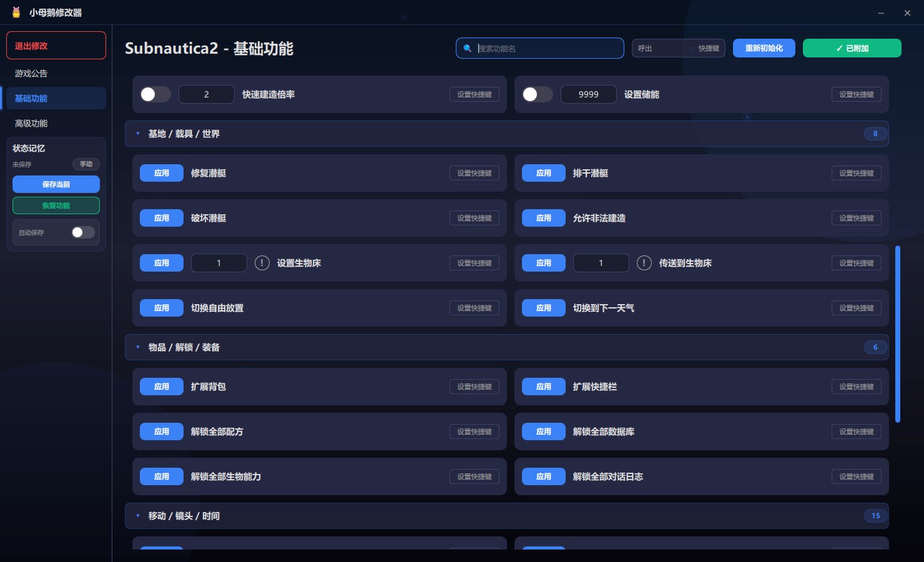Click the 重新初始化 button
Viewport: 924px width, 562px height.
click(764, 48)
